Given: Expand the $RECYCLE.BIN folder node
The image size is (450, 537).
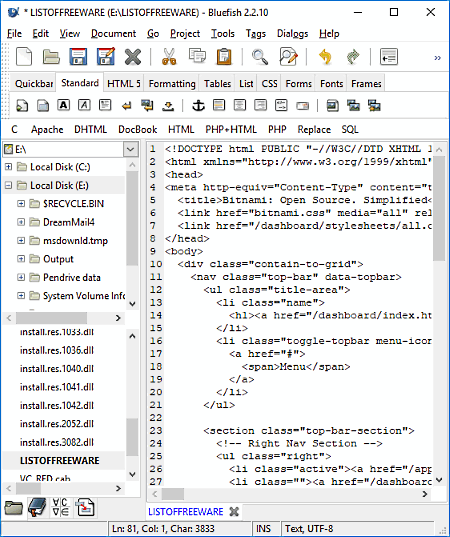Looking at the screenshot, I should pyautogui.click(x=21, y=204).
